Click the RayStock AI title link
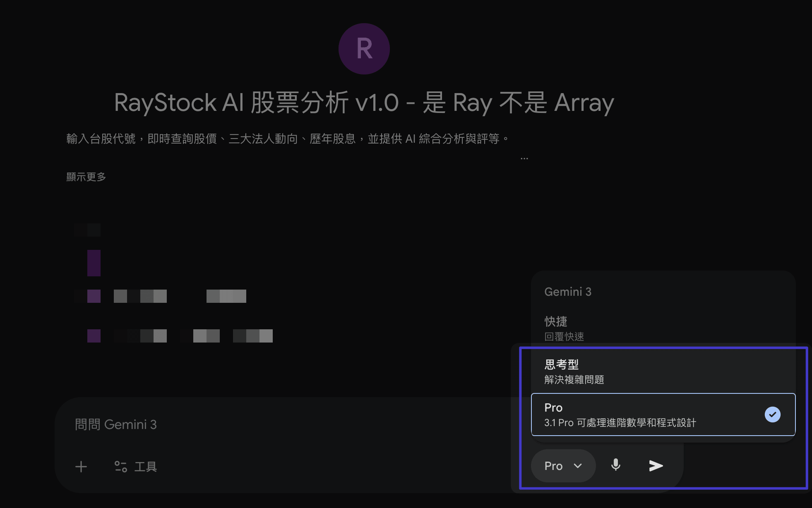Screen dimensions: 812x508 [x=363, y=103]
